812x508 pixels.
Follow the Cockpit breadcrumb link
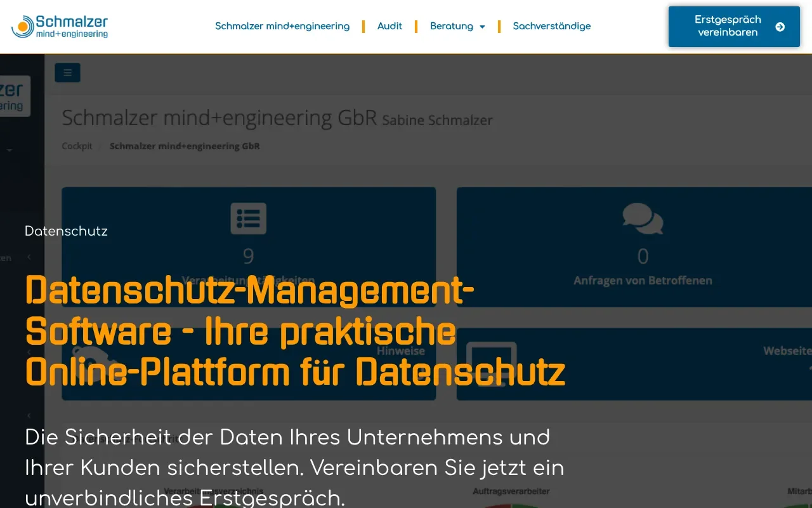[76, 145]
